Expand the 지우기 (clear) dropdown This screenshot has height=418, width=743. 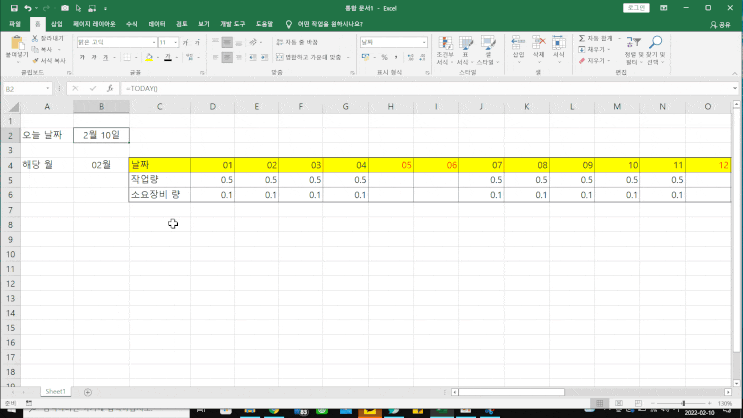608,61
